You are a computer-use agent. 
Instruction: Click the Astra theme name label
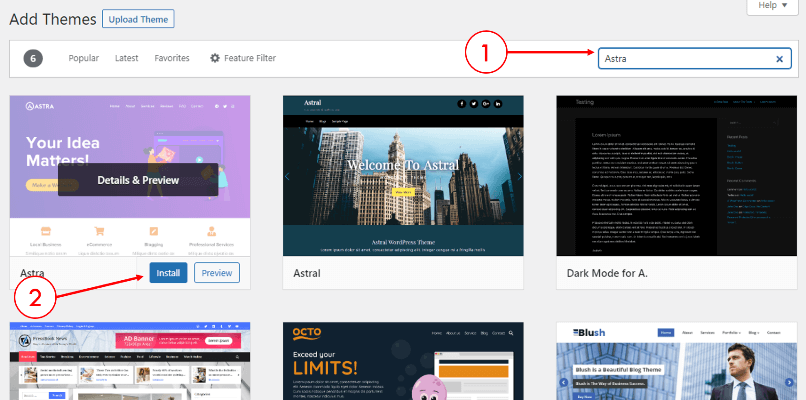coord(32,273)
